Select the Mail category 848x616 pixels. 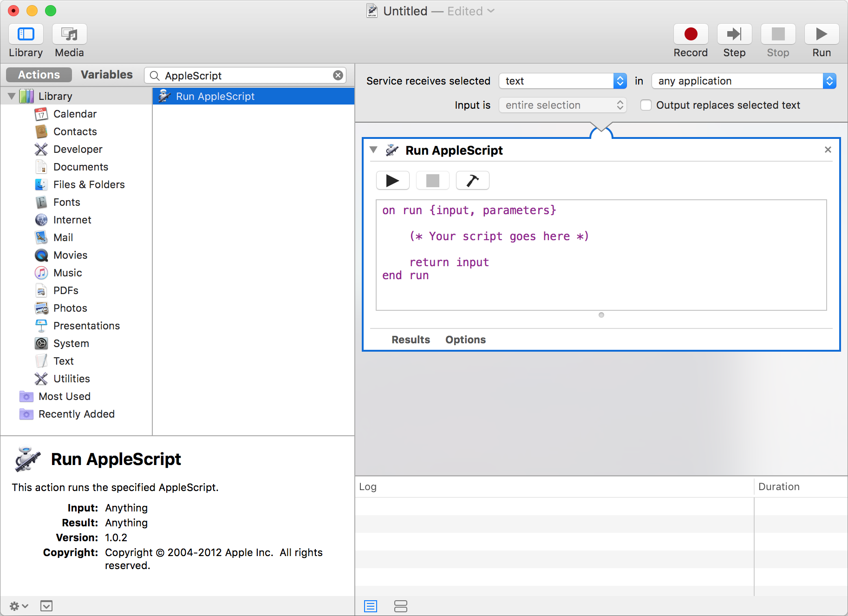click(x=63, y=237)
